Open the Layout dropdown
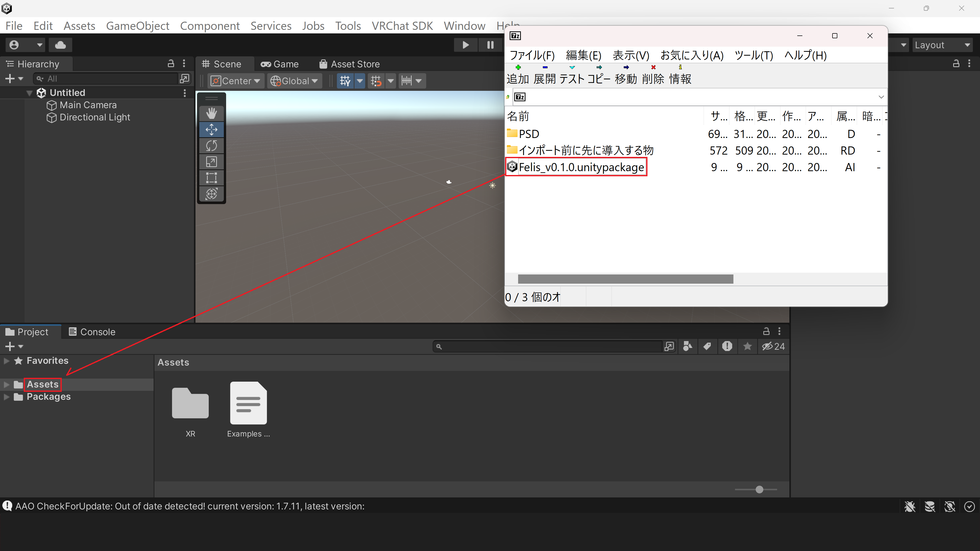The height and width of the screenshot is (551, 980). [x=942, y=45]
